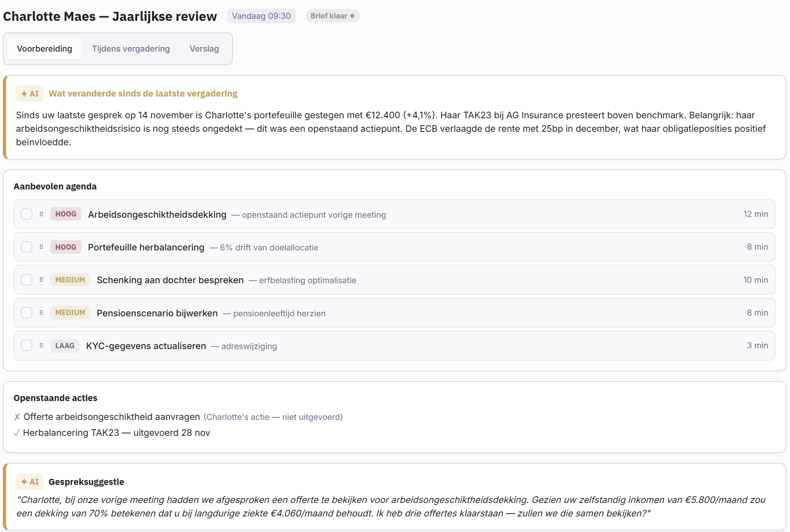The height and width of the screenshot is (532, 790).
Task: Mark Schenking aan dochter bespreken checkbox
Action: [x=27, y=280]
